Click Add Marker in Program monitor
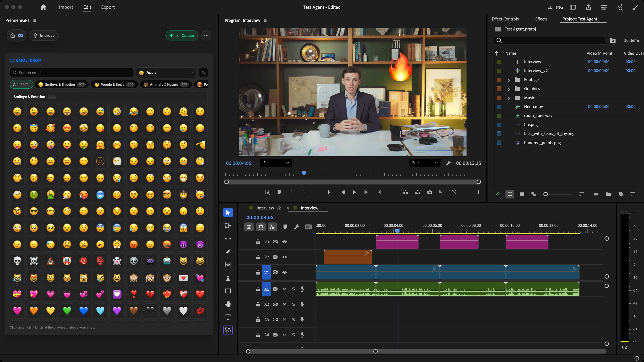 [279, 192]
